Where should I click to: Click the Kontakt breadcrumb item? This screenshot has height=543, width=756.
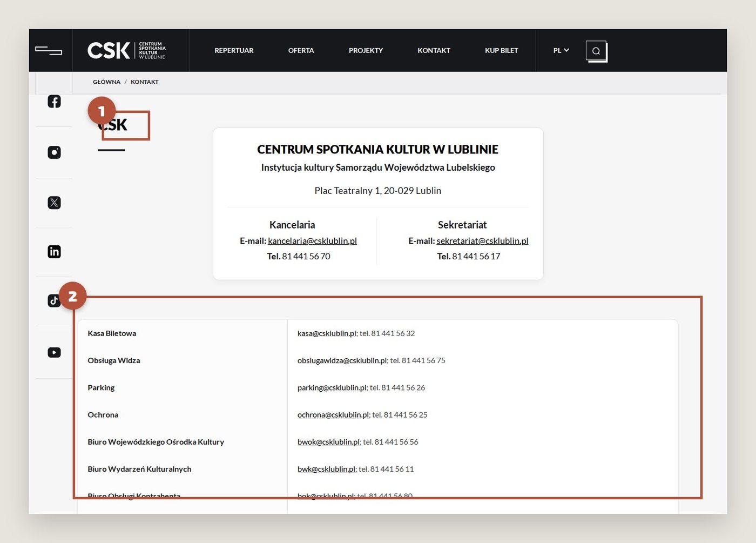145,82
